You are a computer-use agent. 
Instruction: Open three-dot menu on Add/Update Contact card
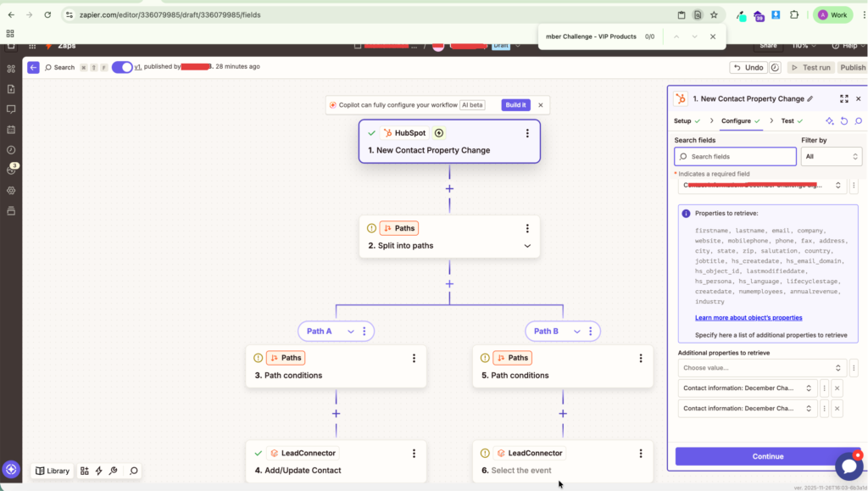pos(414,454)
